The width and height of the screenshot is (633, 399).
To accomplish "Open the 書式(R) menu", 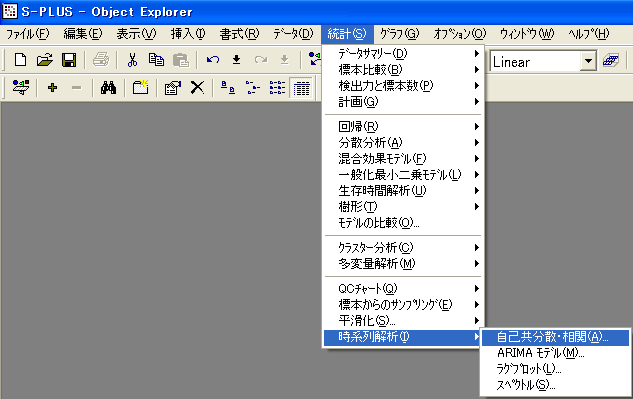I will [239, 34].
